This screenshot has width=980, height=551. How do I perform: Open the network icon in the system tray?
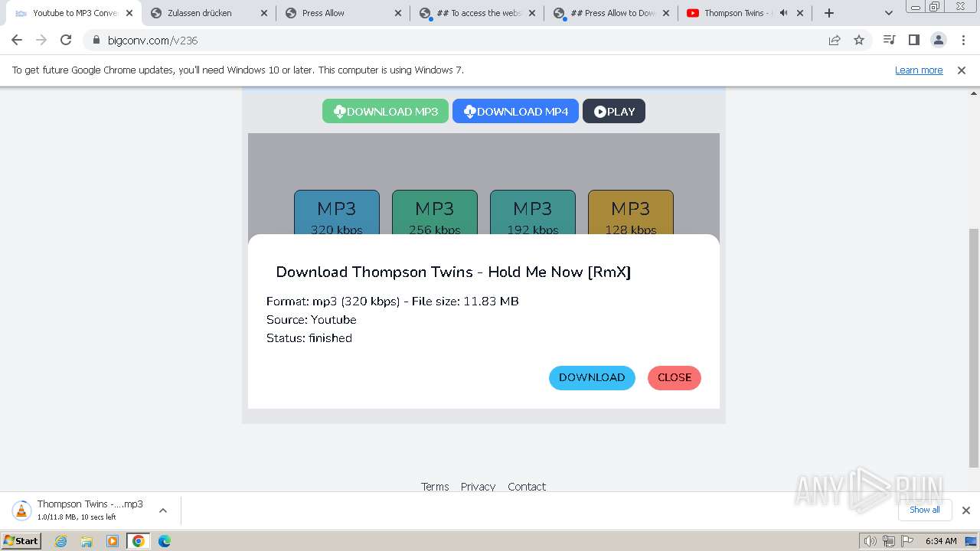pyautogui.click(x=888, y=541)
